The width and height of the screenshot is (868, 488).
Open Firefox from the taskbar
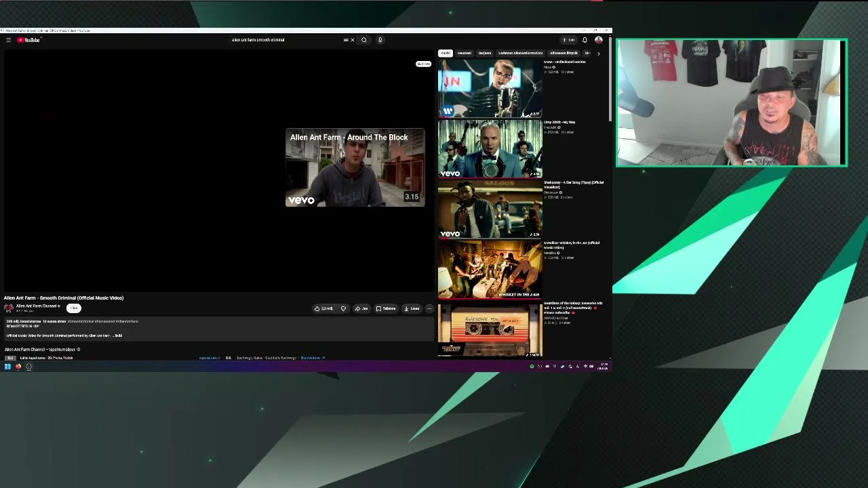click(x=18, y=367)
